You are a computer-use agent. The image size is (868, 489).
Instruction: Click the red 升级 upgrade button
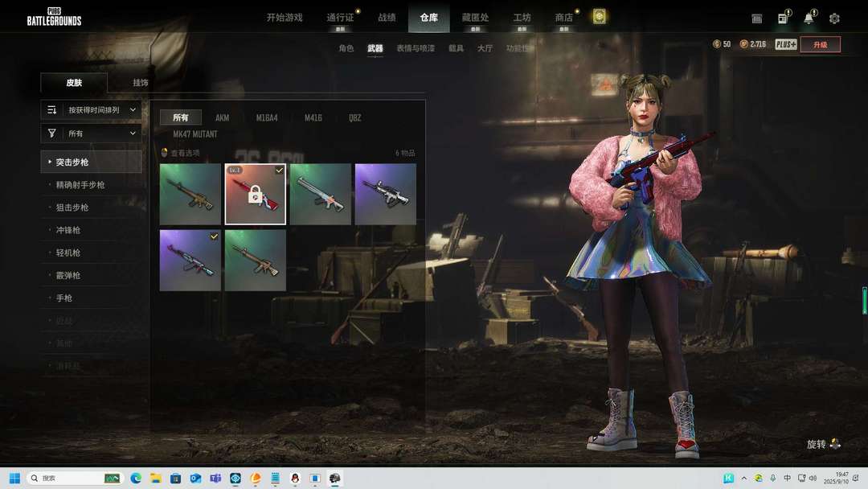821,44
